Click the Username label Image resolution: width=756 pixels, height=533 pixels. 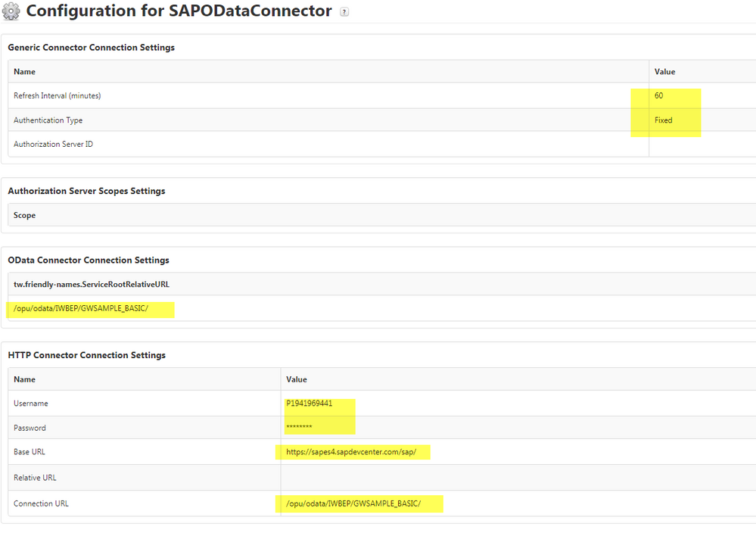pos(31,404)
